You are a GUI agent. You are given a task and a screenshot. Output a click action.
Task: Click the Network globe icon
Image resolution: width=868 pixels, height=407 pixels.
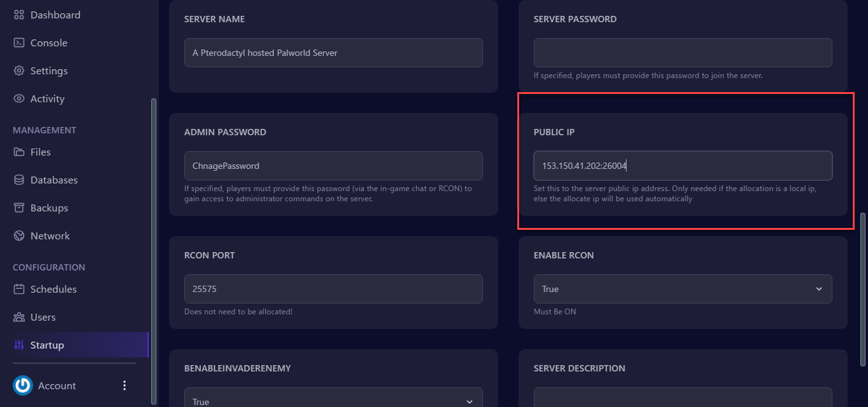(19, 236)
